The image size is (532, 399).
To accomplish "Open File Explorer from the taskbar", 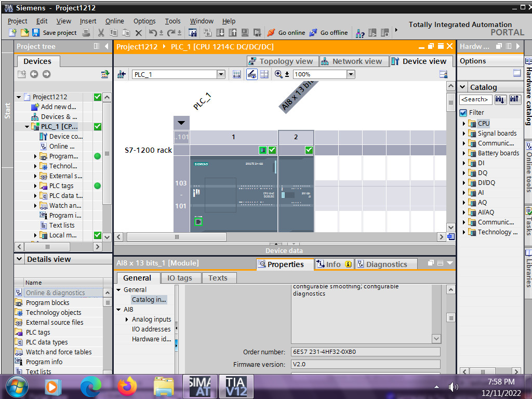I will click(x=164, y=387).
